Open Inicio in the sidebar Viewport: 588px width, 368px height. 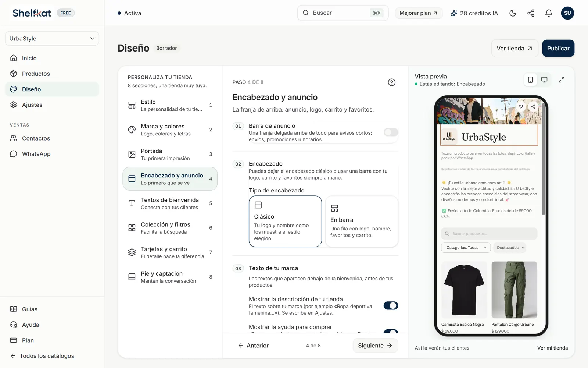coord(52,58)
